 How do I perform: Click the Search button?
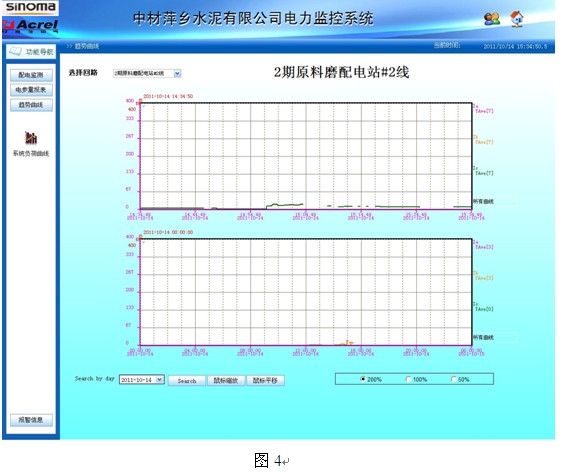coord(187,381)
